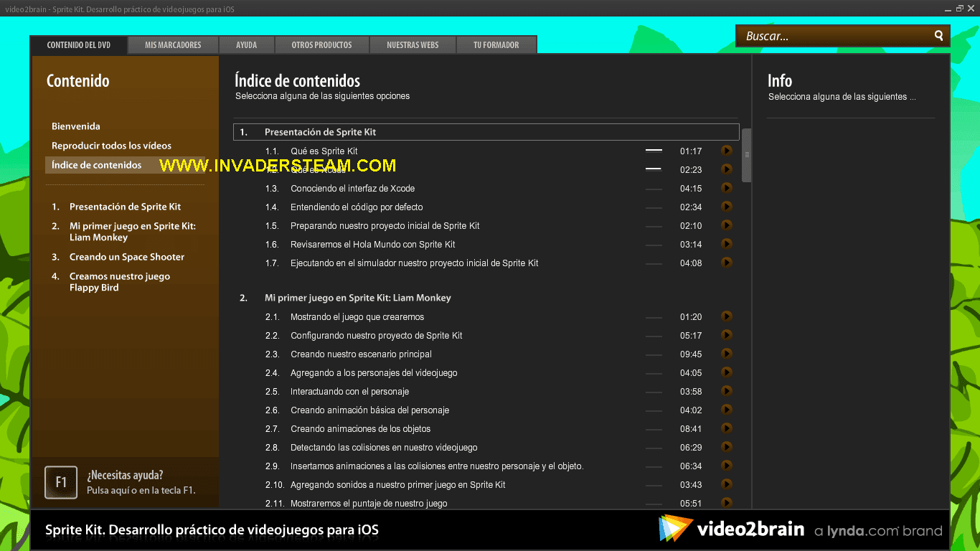
Task: Click the 08:41 duration value
Action: [x=691, y=429]
